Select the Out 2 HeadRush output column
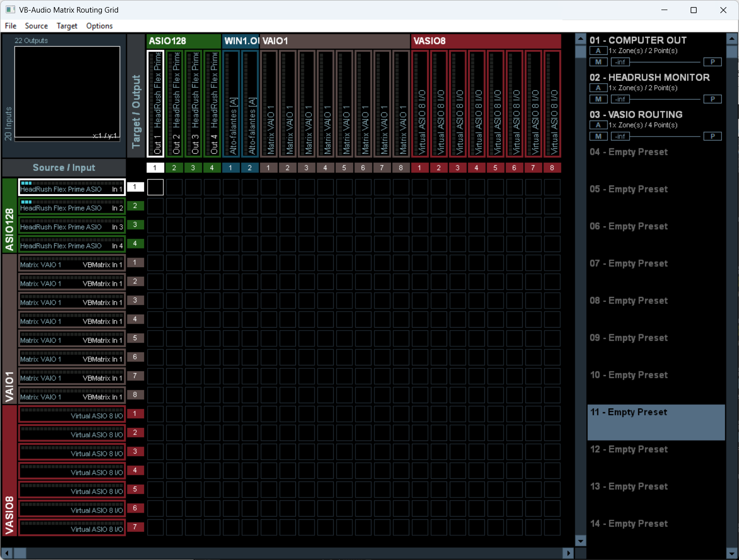The image size is (739, 560). (x=174, y=103)
